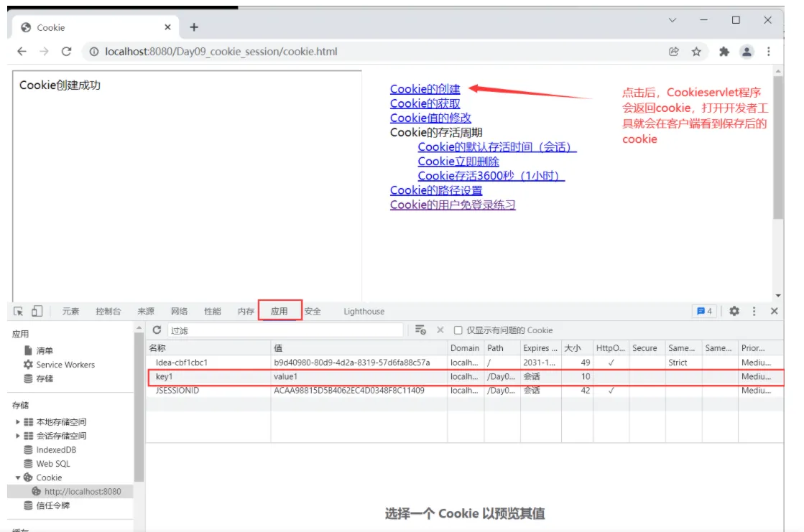The height and width of the screenshot is (532, 804).
Task: Click Cookie存活3600秒 link
Action: 491,175
